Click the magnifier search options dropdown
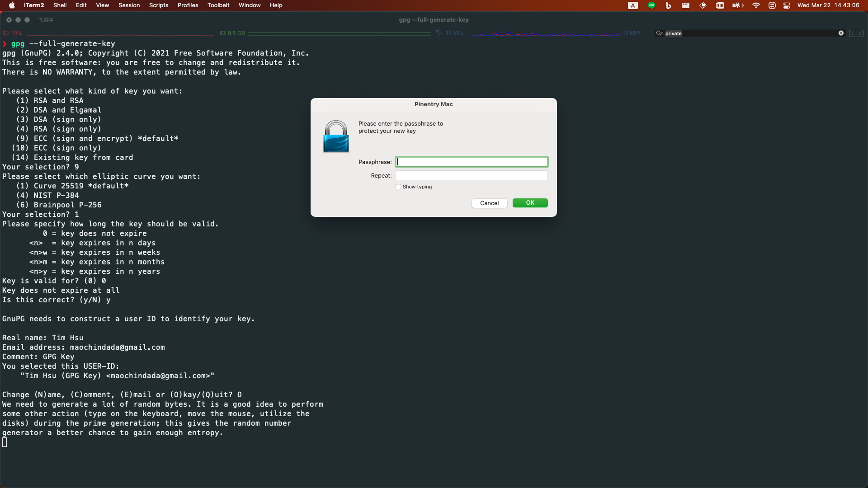The height and width of the screenshot is (488, 868). point(660,33)
